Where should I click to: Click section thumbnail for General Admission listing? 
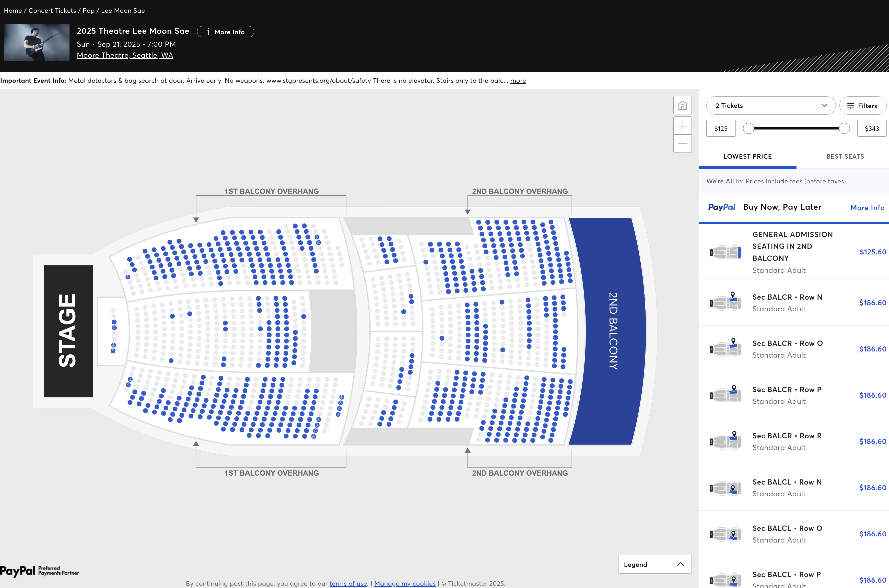(726, 252)
